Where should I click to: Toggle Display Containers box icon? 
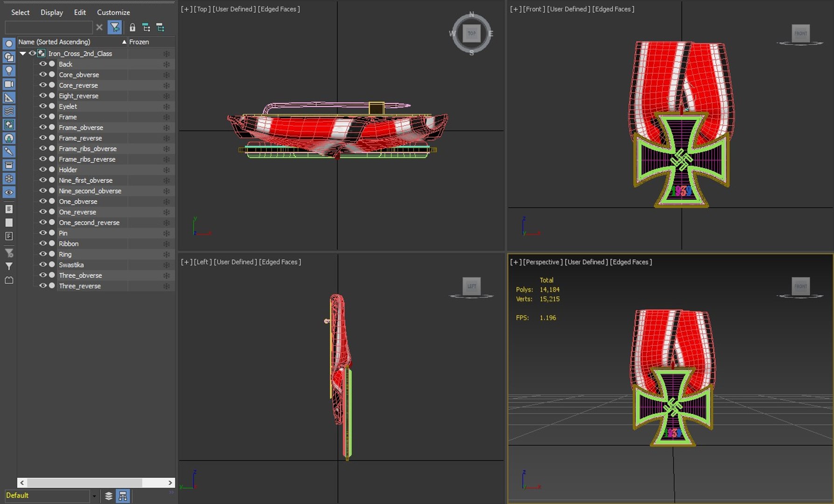pyautogui.click(x=9, y=165)
